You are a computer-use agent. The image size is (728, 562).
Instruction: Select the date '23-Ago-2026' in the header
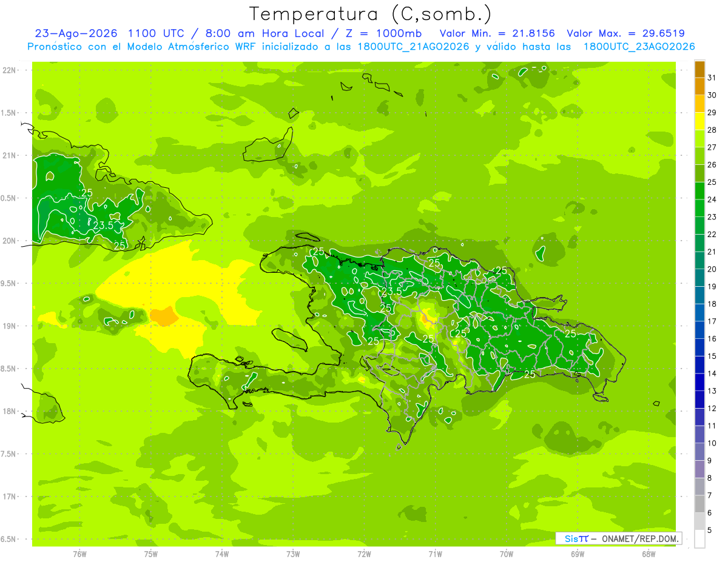pos(75,33)
